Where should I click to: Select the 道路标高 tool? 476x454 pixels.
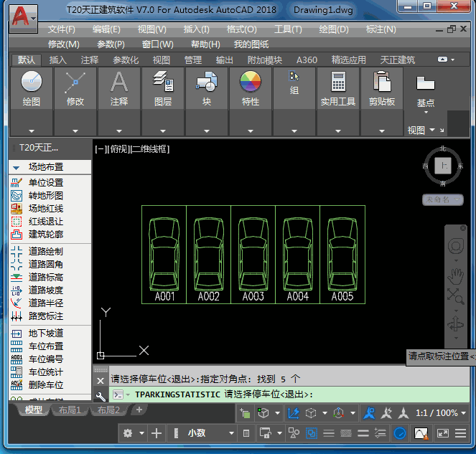(x=46, y=277)
